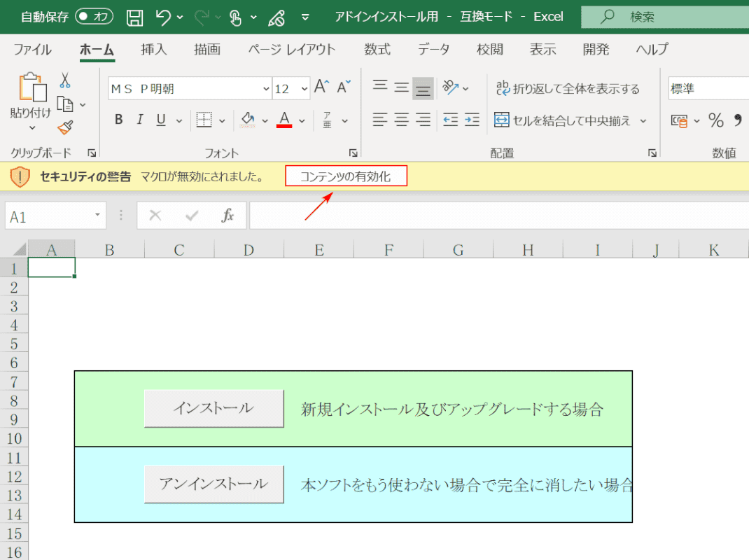Open the font color dropdown arrow

302,120
